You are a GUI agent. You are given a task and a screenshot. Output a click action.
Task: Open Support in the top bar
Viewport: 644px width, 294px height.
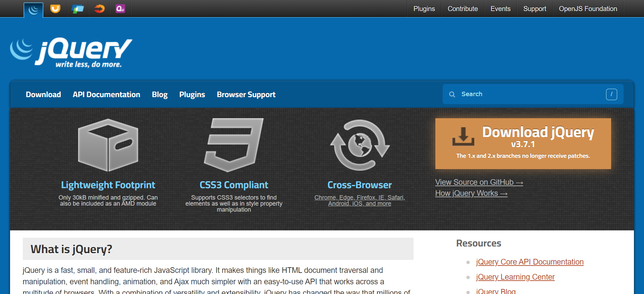(535, 9)
